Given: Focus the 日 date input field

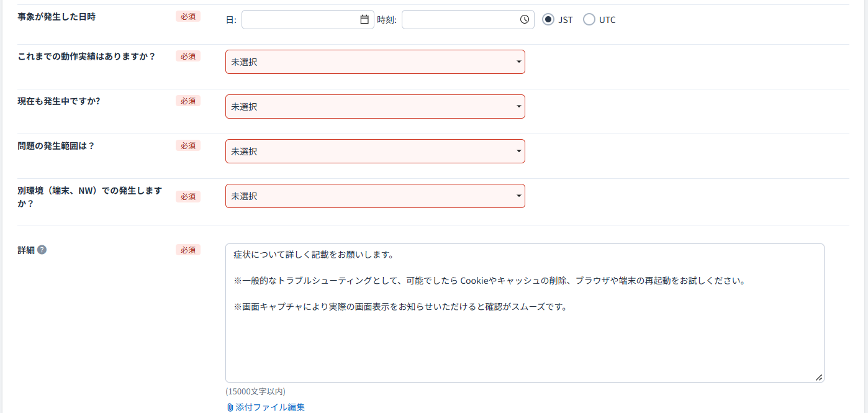Looking at the screenshot, I should (x=308, y=19).
